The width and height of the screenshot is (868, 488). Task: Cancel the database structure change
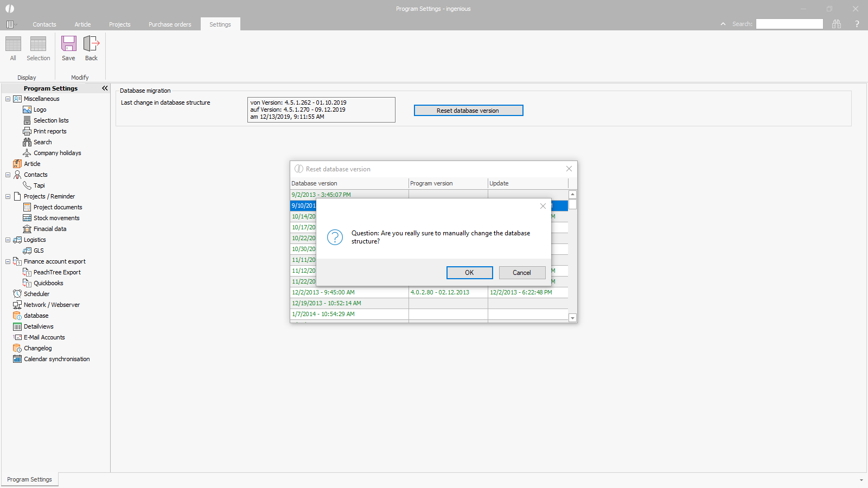(522, 273)
